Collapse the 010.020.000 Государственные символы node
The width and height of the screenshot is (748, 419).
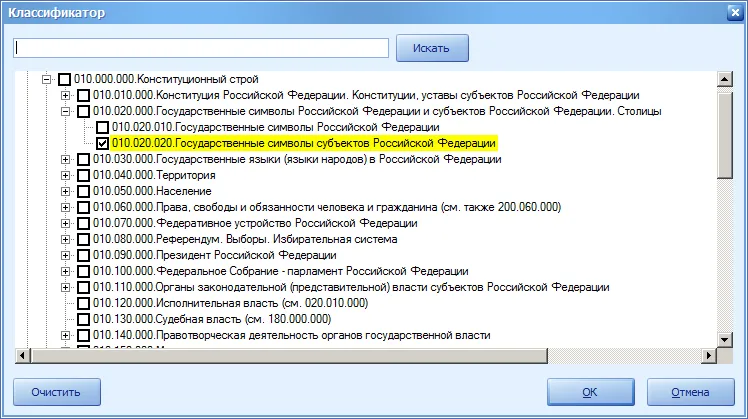pos(66,111)
